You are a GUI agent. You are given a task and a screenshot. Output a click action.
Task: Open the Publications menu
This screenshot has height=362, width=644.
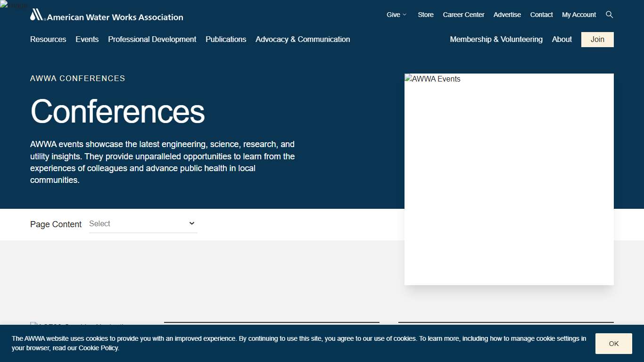226,40
